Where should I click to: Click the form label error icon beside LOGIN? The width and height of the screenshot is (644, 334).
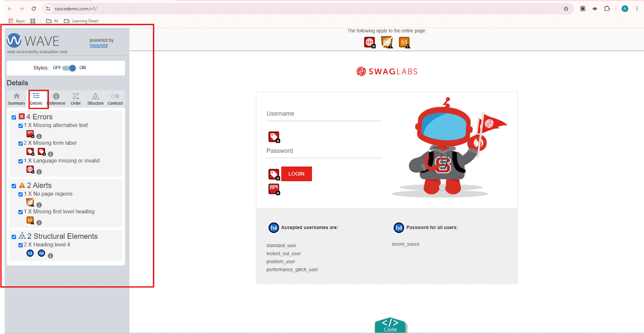[x=274, y=174]
